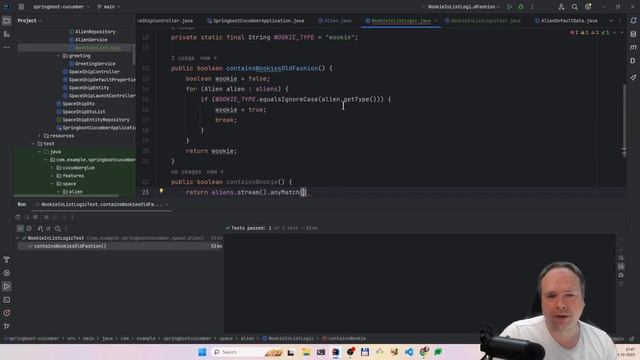
Task: Open the D tool window on right stripe
Action: click(x=633, y=61)
